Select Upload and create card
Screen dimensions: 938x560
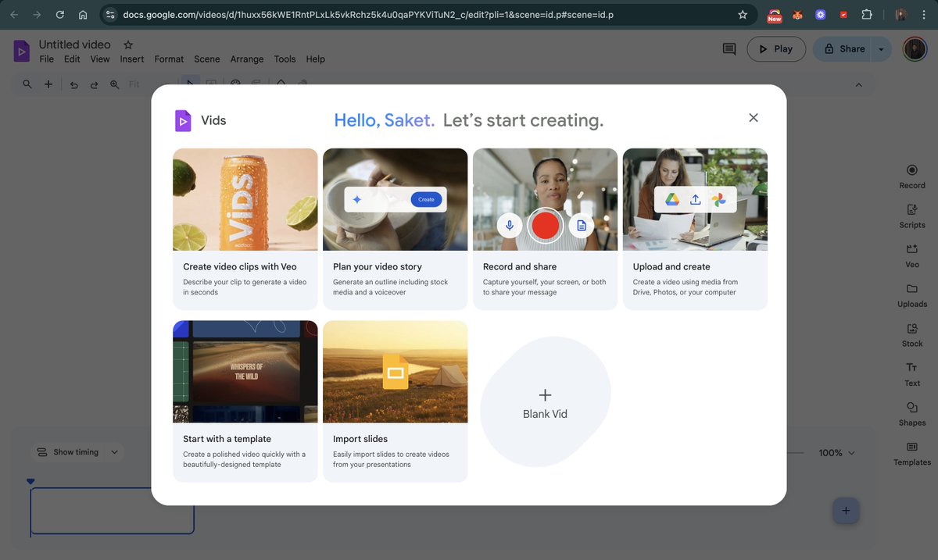pos(695,229)
